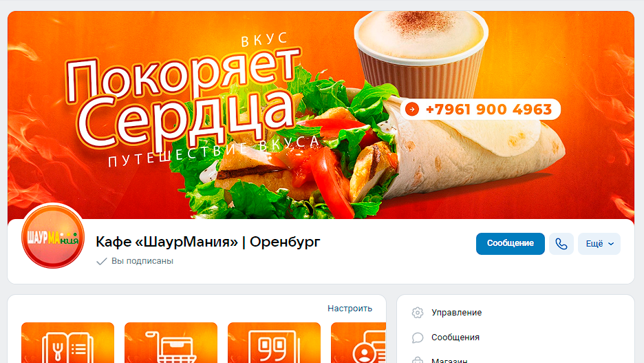Click the phone call icon button

pos(561,244)
